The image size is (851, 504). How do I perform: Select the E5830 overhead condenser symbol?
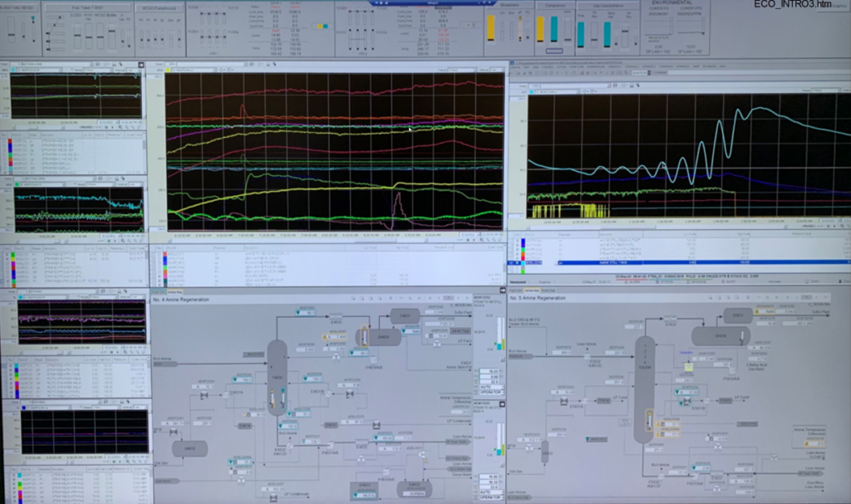tap(671, 319)
